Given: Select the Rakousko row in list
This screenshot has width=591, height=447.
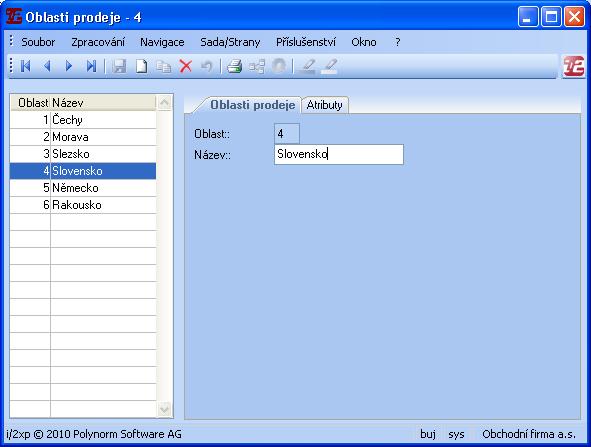Looking at the screenshot, I should [x=83, y=205].
